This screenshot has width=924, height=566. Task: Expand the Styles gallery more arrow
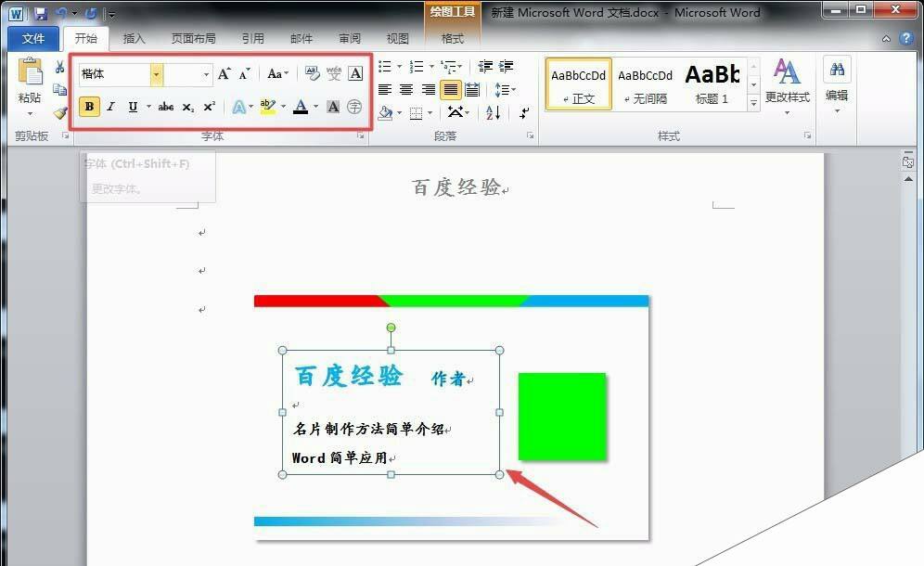click(x=753, y=104)
